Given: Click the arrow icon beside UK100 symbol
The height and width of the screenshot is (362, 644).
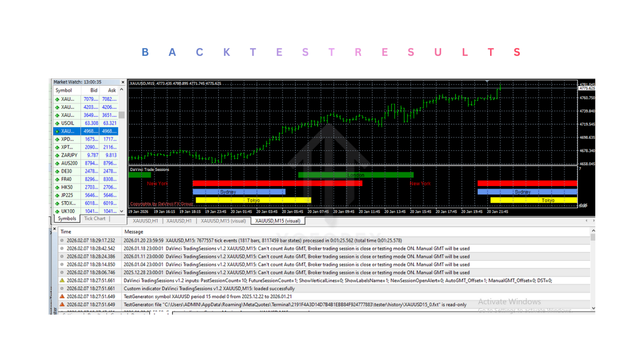Looking at the screenshot, I should [56, 211].
